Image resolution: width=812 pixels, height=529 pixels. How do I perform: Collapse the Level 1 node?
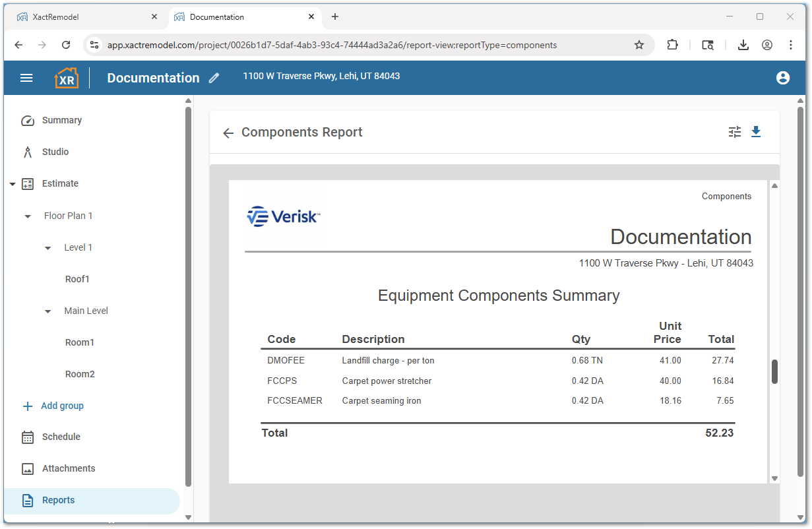pos(47,248)
